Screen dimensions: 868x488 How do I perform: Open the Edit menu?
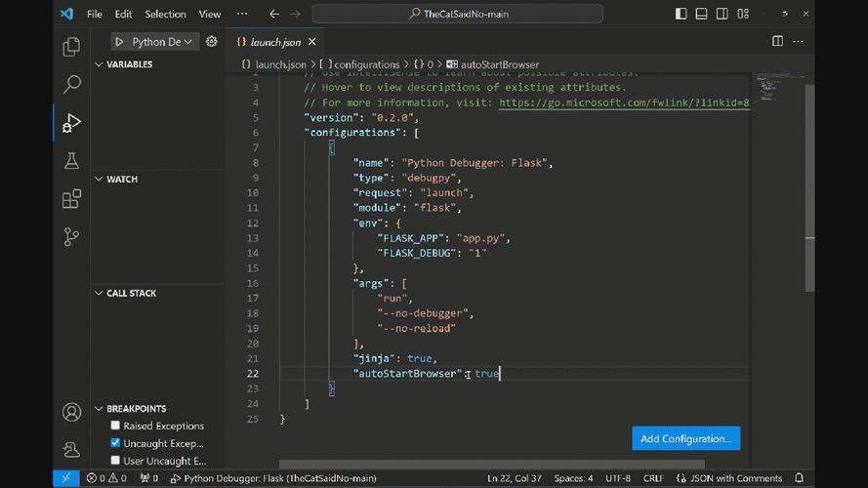tap(123, 14)
